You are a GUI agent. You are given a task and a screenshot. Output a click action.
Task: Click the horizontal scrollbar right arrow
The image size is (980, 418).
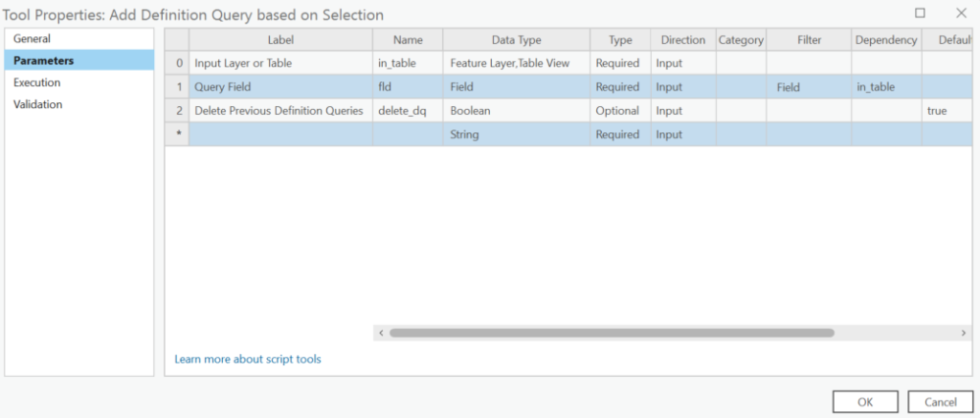(964, 333)
